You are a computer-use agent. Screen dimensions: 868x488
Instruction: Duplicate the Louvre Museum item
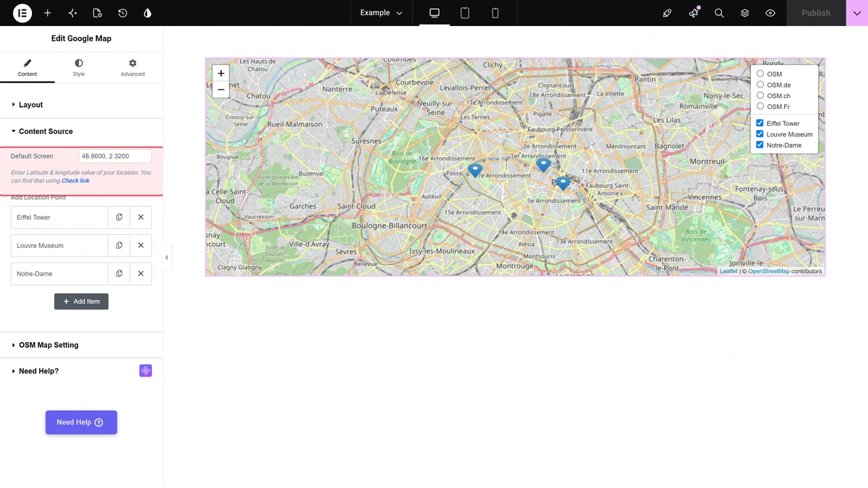pos(119,245)
